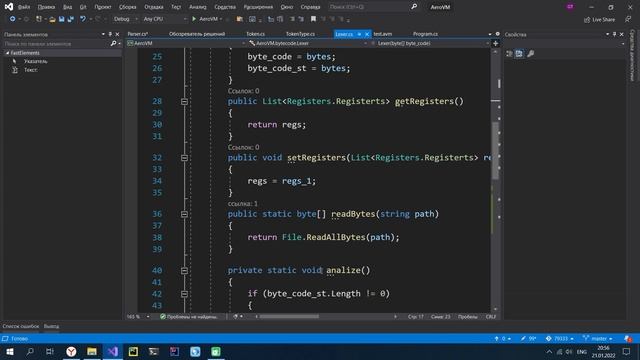This screenshot has height=360, width=640.
Task: Click the Ссылка: 1 code lens link
Action: (x=242, y=203)
